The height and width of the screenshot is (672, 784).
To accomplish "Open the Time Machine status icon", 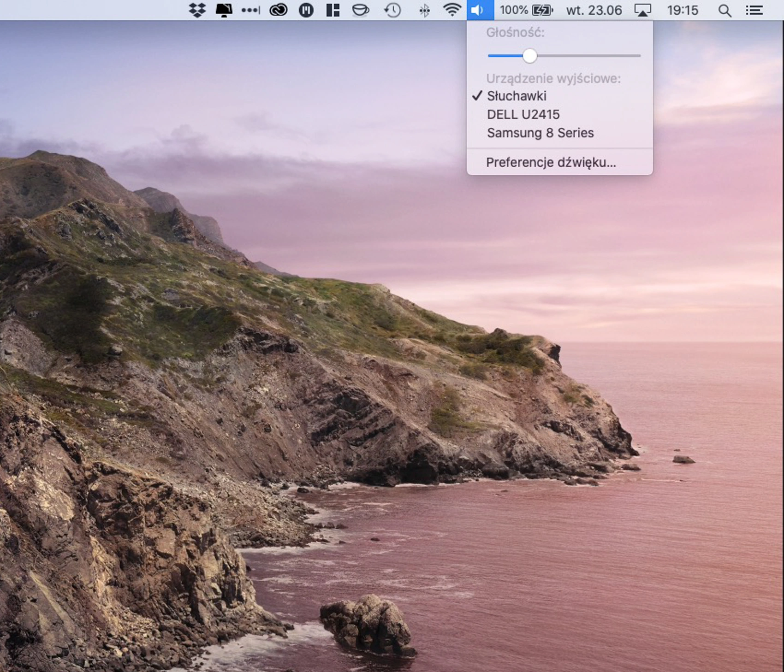I will [392, 10].
